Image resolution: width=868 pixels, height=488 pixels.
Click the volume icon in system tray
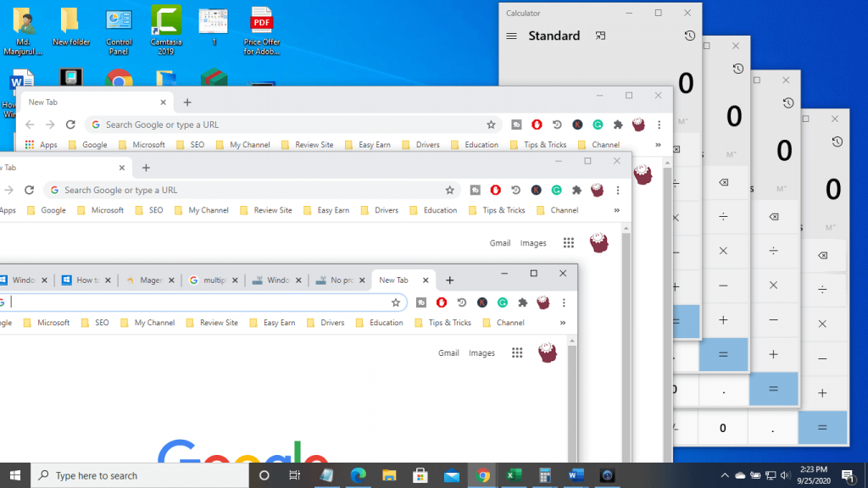click(x=784, y=475)
